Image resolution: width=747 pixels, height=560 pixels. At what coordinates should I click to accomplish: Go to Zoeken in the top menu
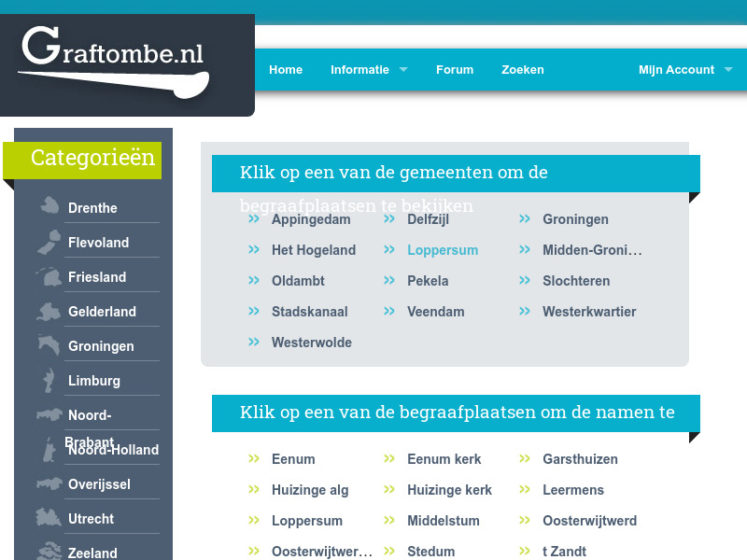click(522, 69)
